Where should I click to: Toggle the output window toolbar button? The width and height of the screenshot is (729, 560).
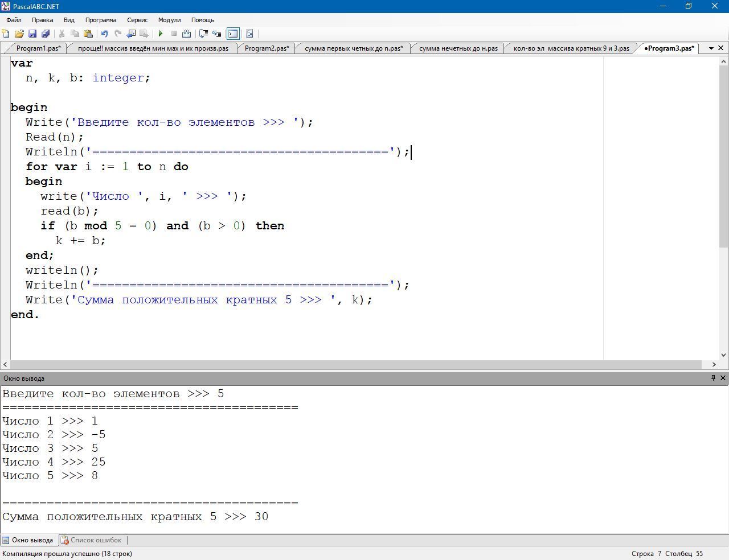(233, 34)
